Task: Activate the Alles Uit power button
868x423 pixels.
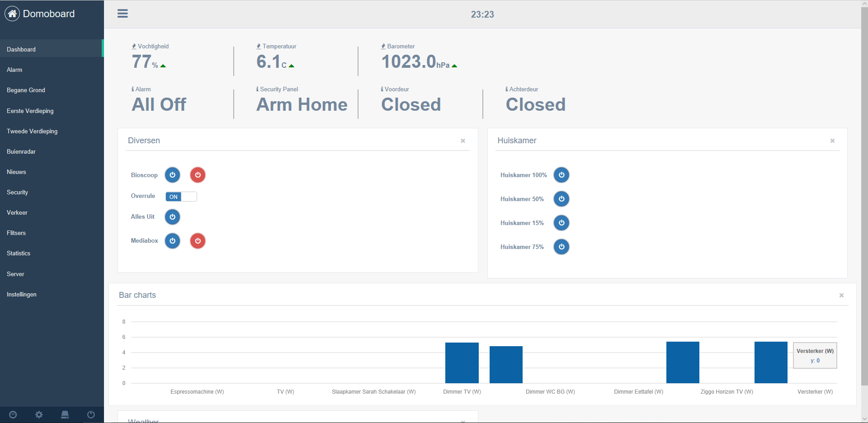Action: point(172,217)
